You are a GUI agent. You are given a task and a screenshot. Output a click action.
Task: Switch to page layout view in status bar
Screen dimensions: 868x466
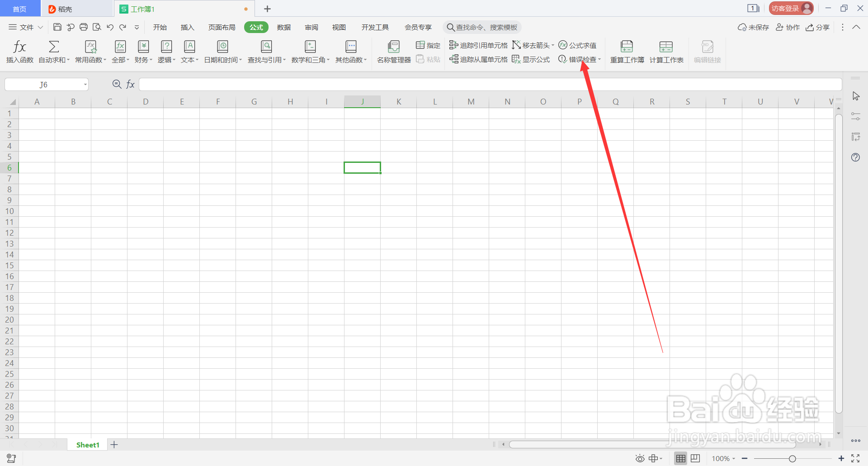click(x=695, y=459)
